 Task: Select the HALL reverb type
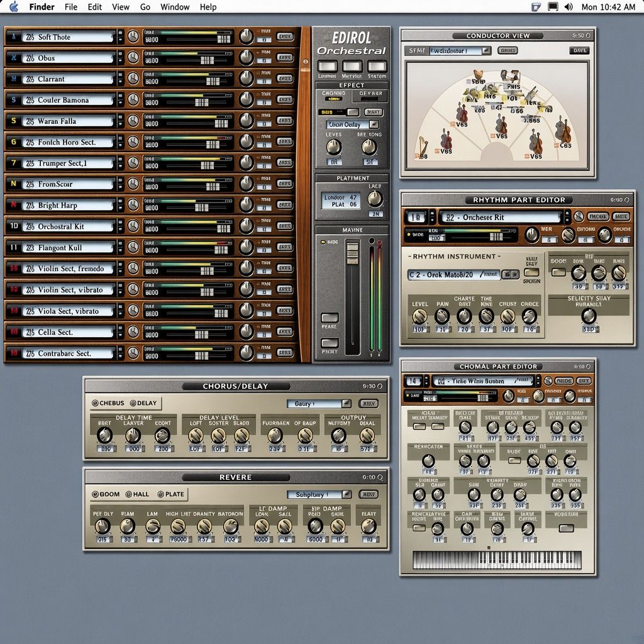point(137,494)
